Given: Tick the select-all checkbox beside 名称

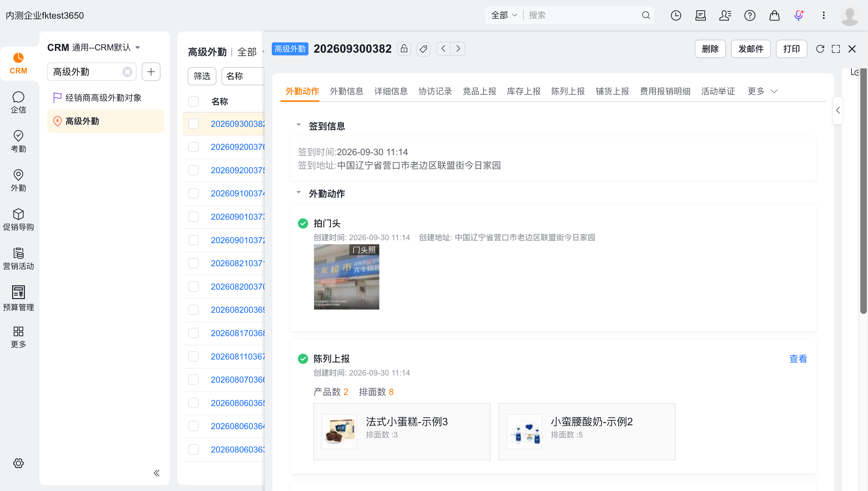Looking at the screenshot, I should pos(194,102).
